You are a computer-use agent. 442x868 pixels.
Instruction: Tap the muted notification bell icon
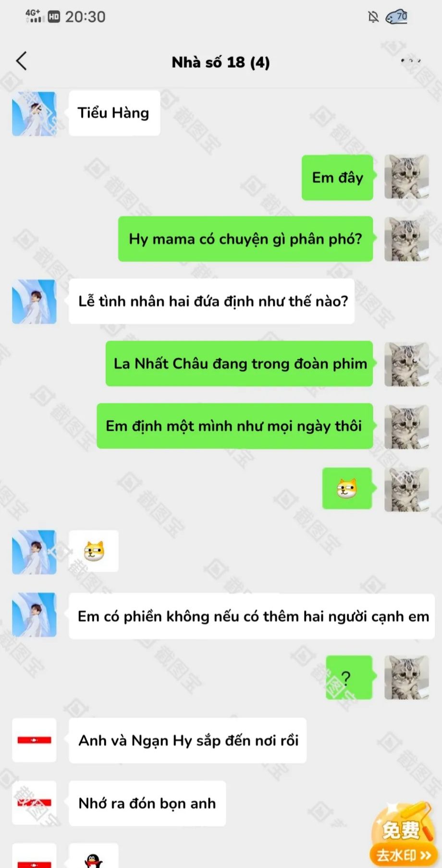click(373, 17)
